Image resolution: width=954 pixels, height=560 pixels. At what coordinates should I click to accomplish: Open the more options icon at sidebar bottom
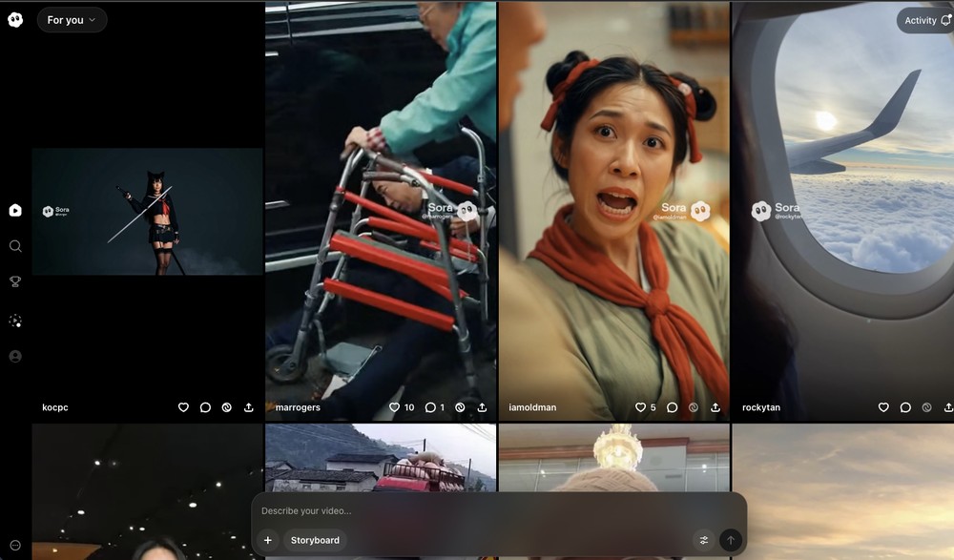(x=15, y=546)
